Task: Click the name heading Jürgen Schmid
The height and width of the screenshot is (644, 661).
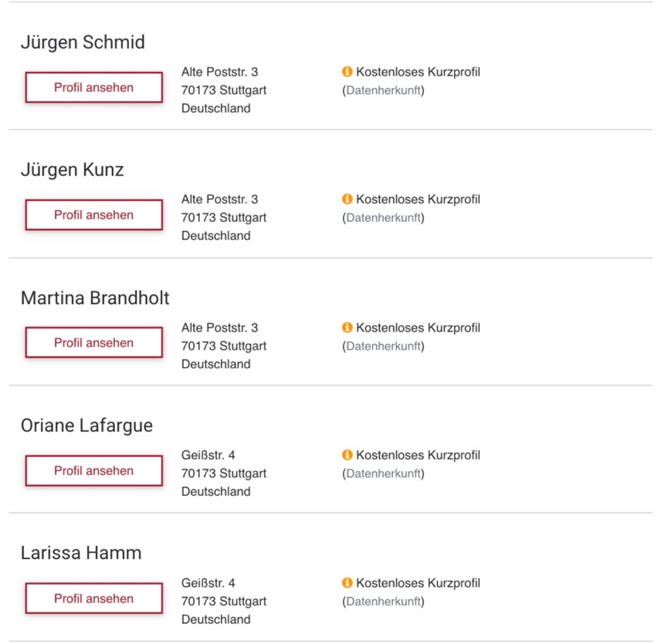Action: [83, 42]
